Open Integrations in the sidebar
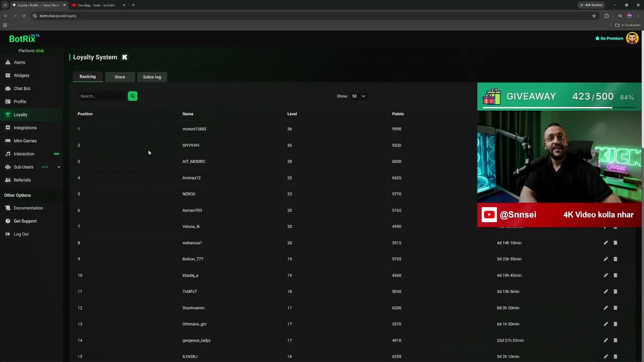 [25, 128]
